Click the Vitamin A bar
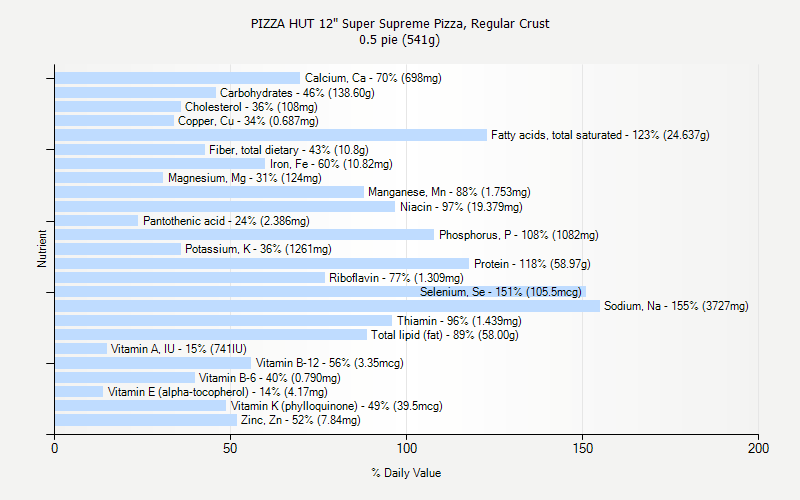The height and width of the screenshot is (500, 800). coord(81,349)
